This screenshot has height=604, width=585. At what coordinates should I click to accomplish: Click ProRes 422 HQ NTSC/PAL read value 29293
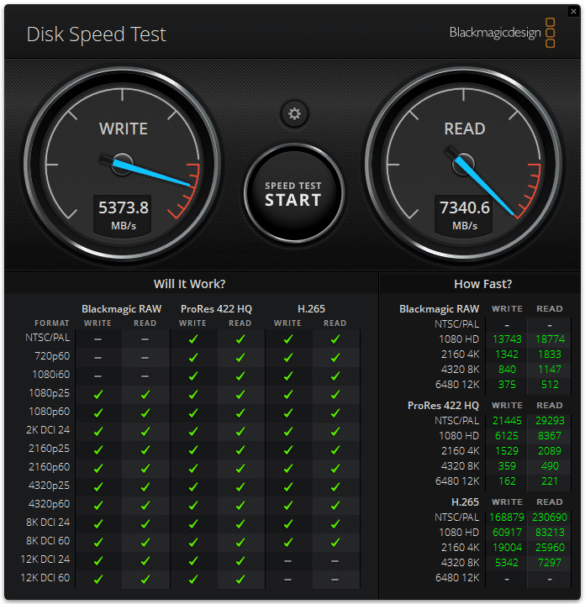coord(550,421)
